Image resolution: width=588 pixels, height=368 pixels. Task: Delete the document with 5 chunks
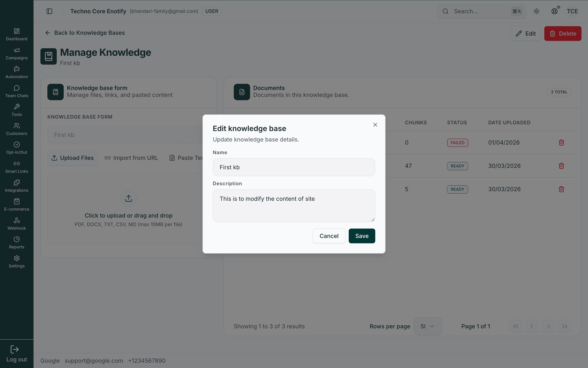click(561, 189)
